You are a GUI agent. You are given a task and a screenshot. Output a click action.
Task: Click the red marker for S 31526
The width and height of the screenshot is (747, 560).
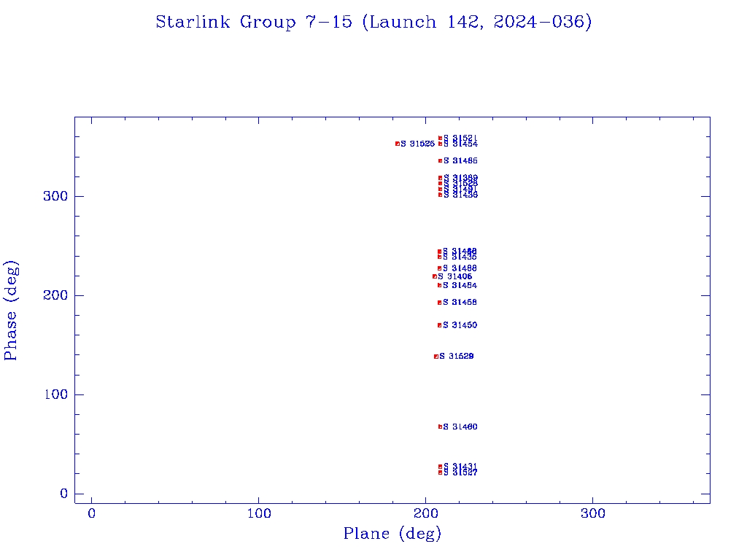pos(398,144)
